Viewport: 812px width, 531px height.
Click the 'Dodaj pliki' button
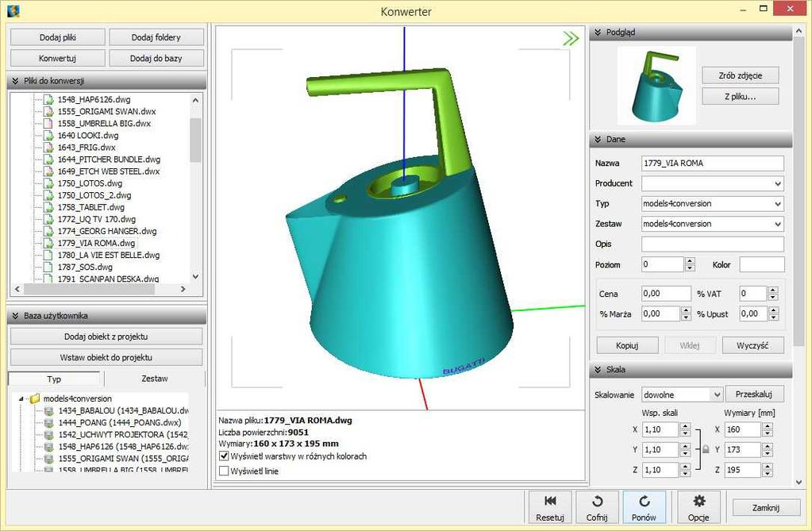[57, 37]
